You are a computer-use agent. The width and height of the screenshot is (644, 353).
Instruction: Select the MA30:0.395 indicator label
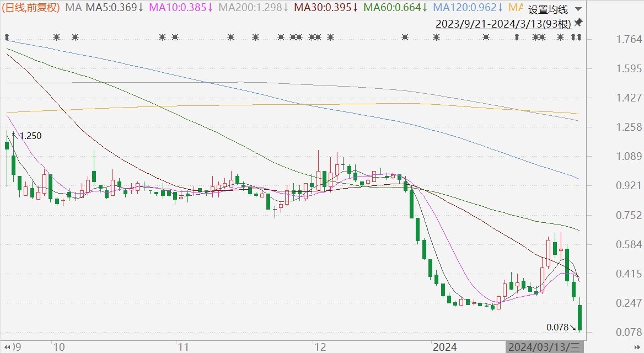pos(326,7)
